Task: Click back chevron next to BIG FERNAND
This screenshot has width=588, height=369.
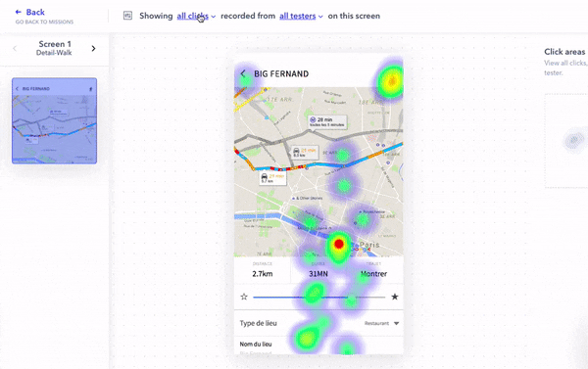Action: coord(243,73)
